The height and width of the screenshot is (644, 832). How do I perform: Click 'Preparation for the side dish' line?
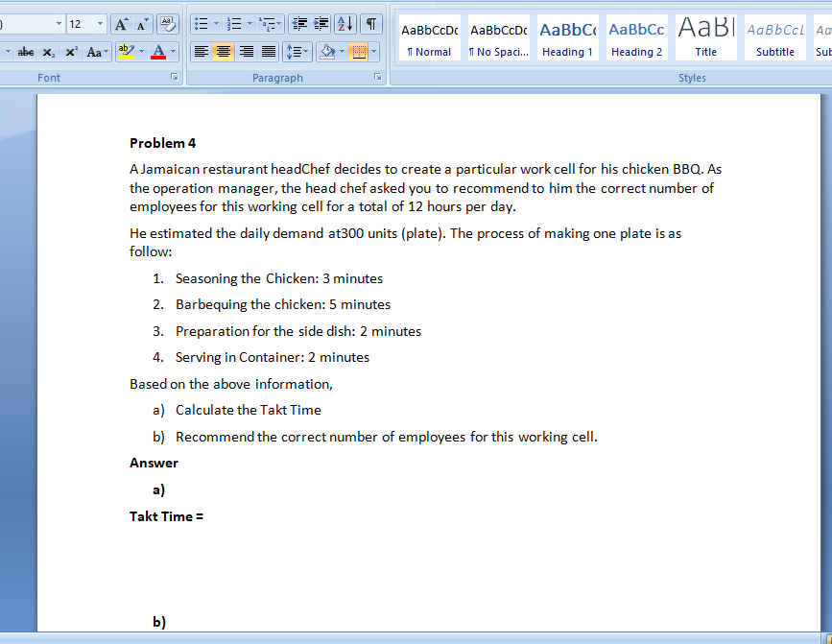click(x=298, y=331)
